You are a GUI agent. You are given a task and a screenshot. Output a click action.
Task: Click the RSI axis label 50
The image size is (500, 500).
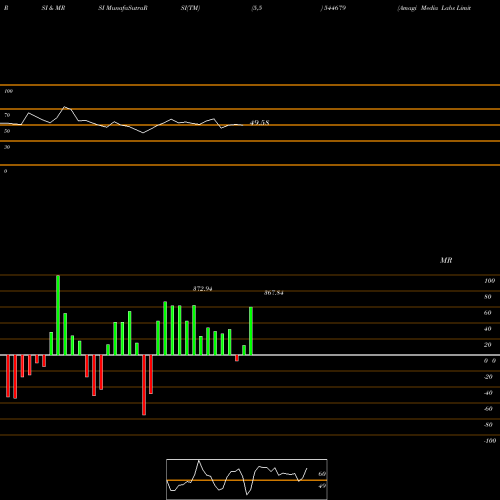(x=7, y=131)
